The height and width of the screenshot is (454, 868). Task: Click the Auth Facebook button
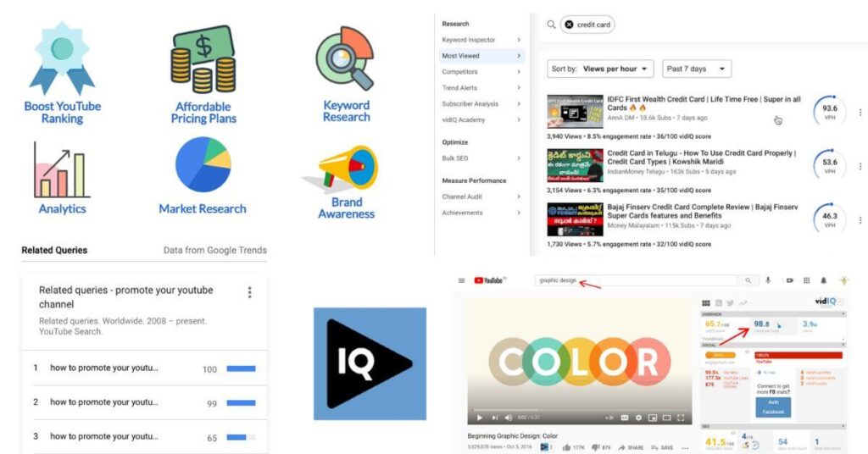pos(772,407)
